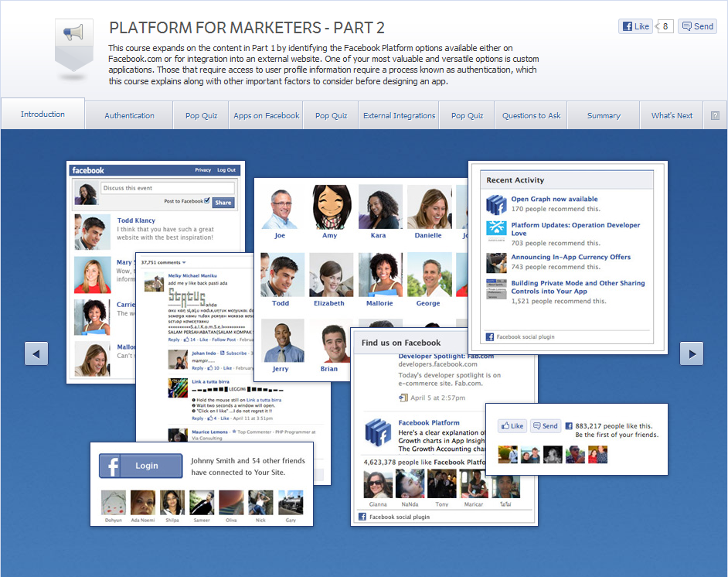Image resolution: width=728 pixels, height=577 pixels.
Task: Click Amy's cartoon avatar
Action: [331, 207]
